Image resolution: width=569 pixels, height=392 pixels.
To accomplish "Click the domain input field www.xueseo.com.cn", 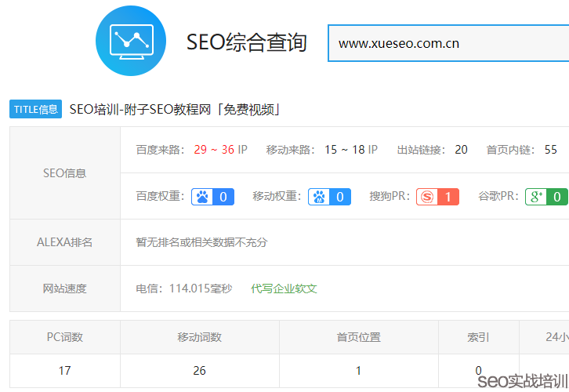I will tap(447, 43).
